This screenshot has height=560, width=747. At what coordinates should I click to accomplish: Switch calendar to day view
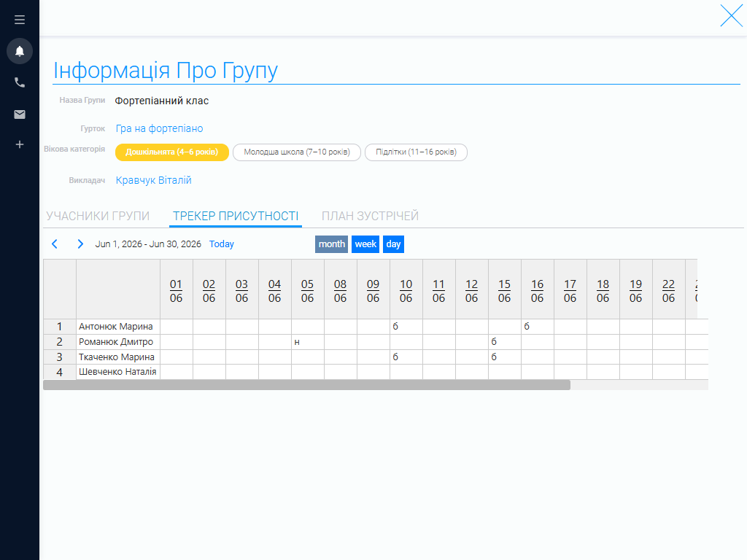coord(393,244)
